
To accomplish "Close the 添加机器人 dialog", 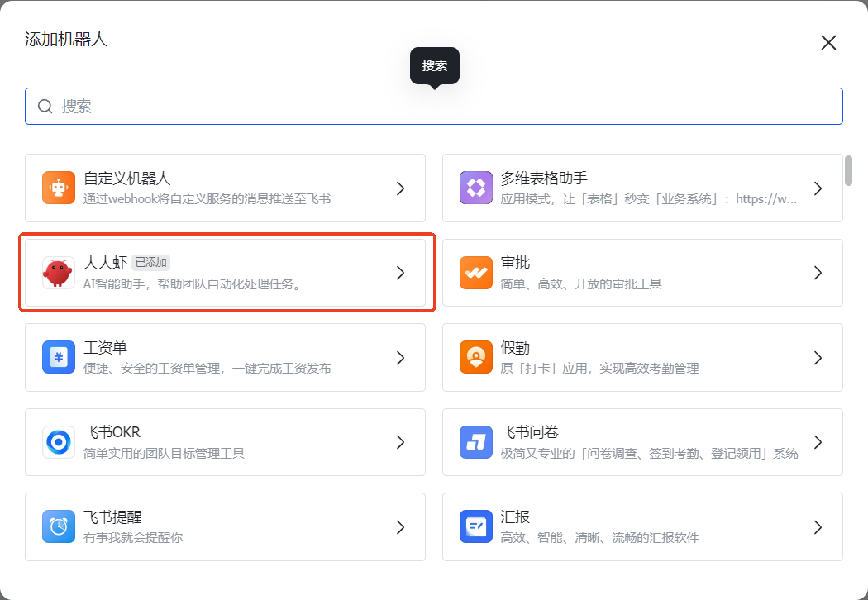I will (828, 43).
